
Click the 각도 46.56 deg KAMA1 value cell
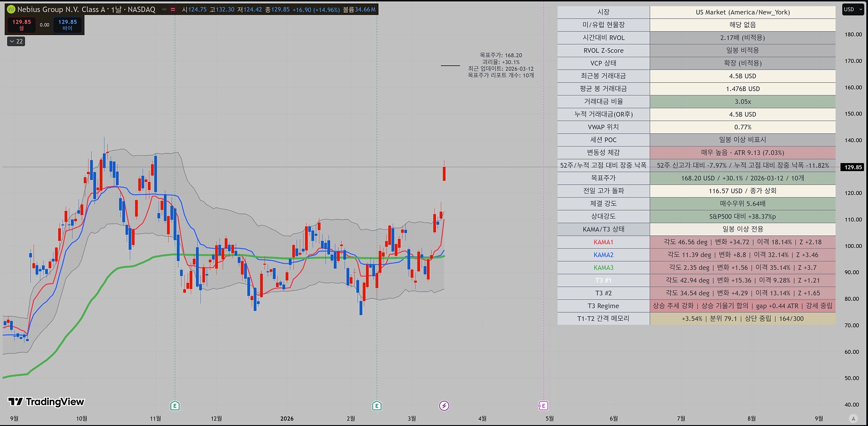click(742, 242)
